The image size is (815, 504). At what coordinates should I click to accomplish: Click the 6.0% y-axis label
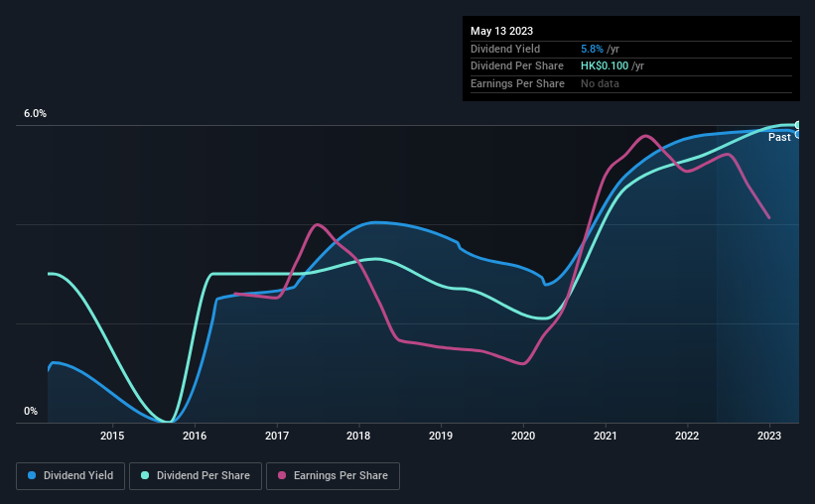36,114
